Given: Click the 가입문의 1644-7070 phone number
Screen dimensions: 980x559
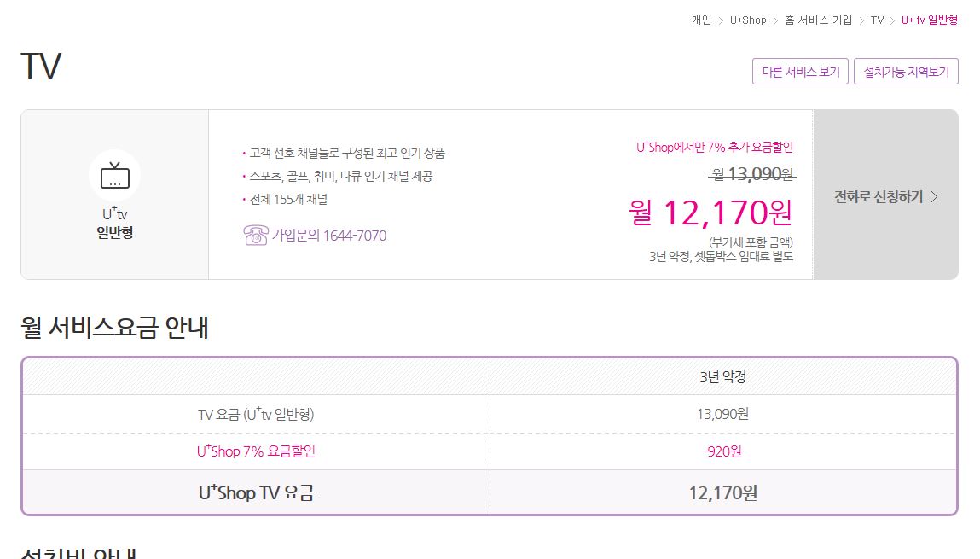Looking at the screenshot, I should coord(328,236).
